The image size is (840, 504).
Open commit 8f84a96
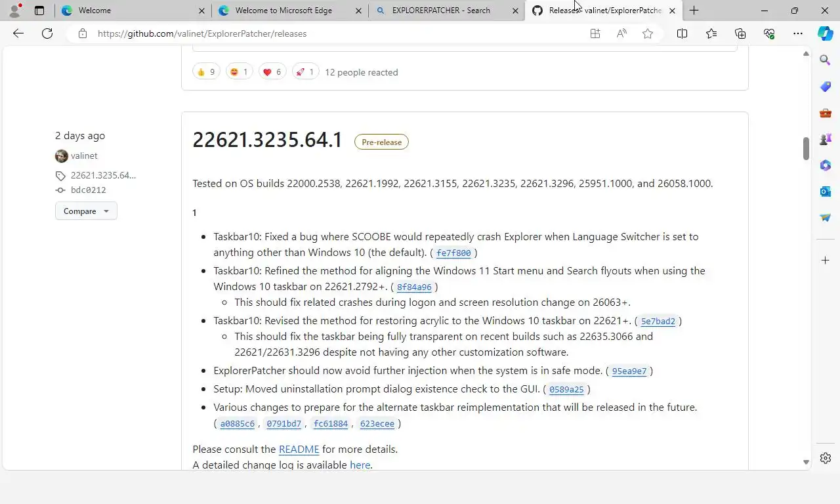click(x=414, y=287)
